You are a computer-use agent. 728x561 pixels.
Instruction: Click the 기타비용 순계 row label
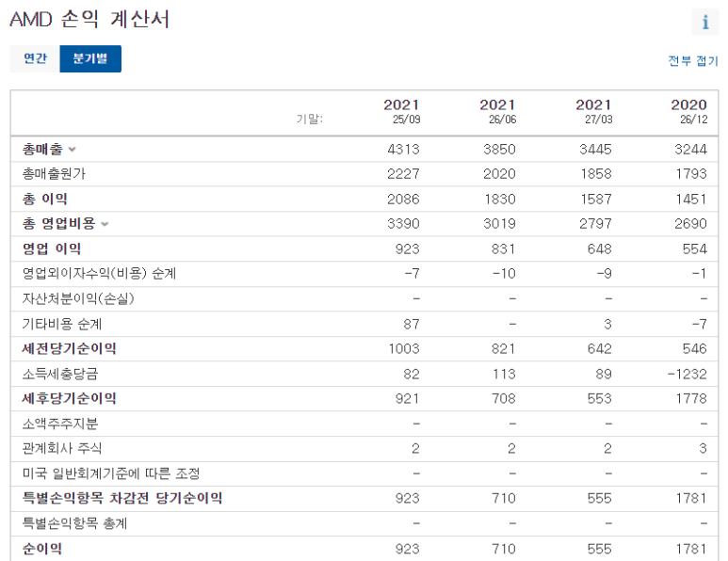coord(62,324)
